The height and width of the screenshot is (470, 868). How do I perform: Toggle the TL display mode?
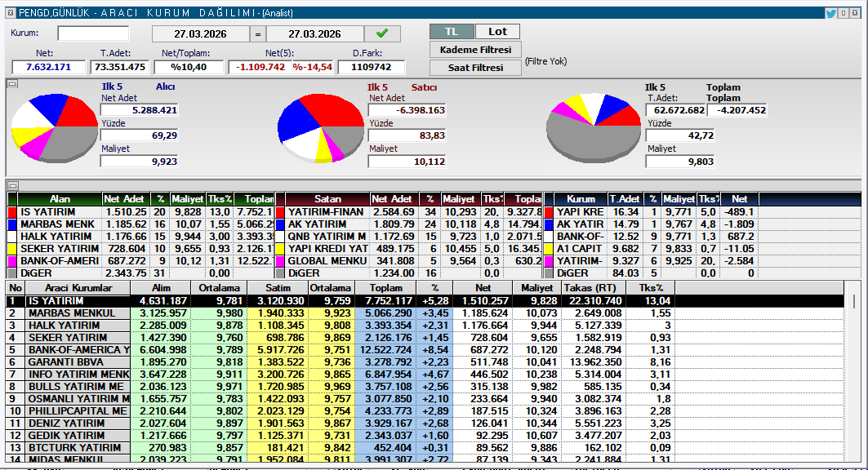(x=451, y=32)
